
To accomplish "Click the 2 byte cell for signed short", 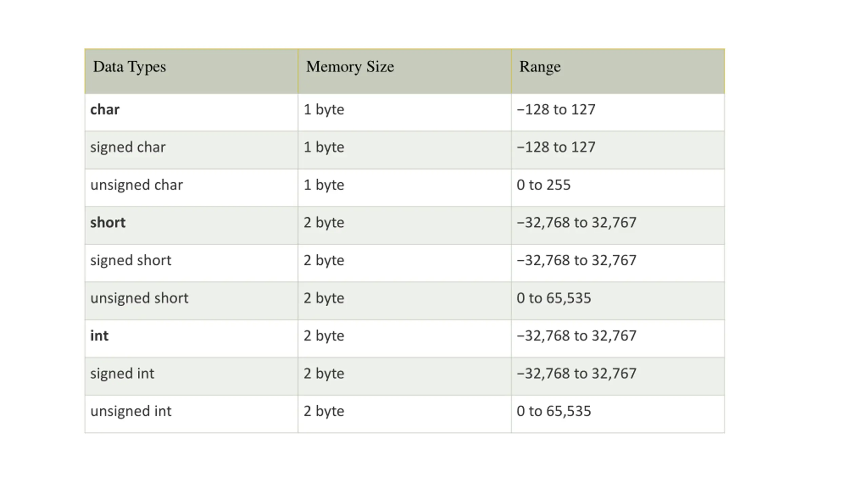I will point(405,263).
